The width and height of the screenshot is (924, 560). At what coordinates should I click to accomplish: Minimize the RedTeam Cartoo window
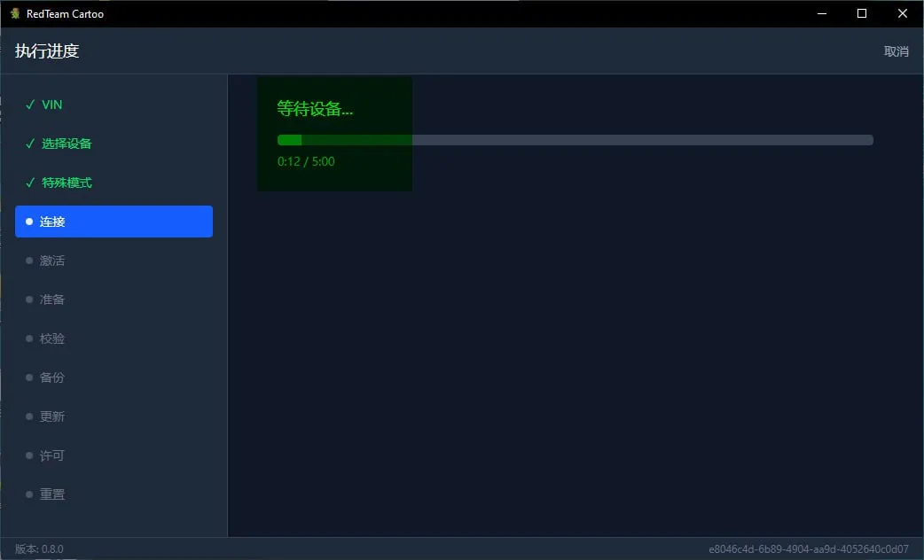(822, 13)
